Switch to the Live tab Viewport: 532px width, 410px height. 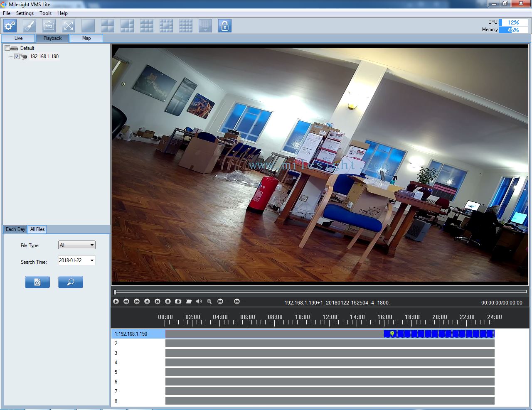point(18,38)
